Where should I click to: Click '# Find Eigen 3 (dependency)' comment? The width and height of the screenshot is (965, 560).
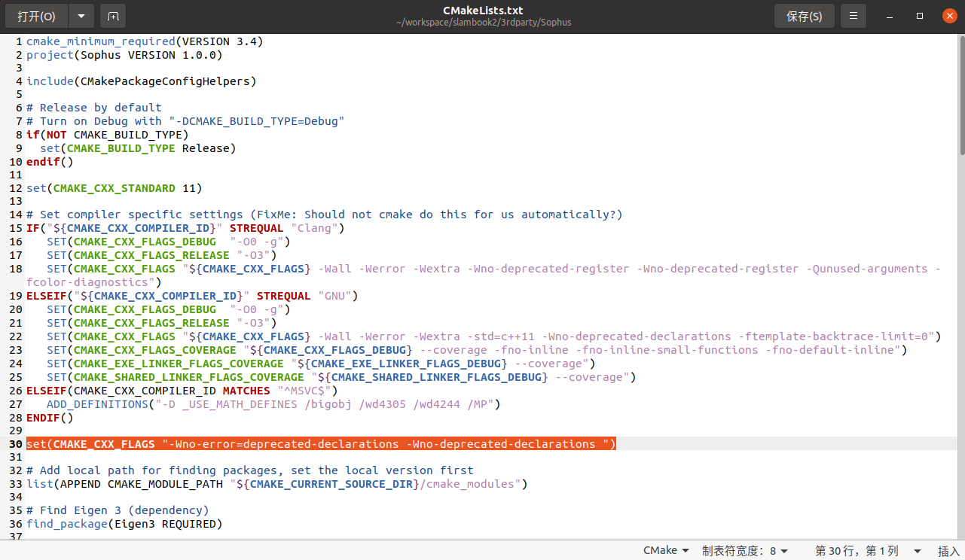point(118,510)
